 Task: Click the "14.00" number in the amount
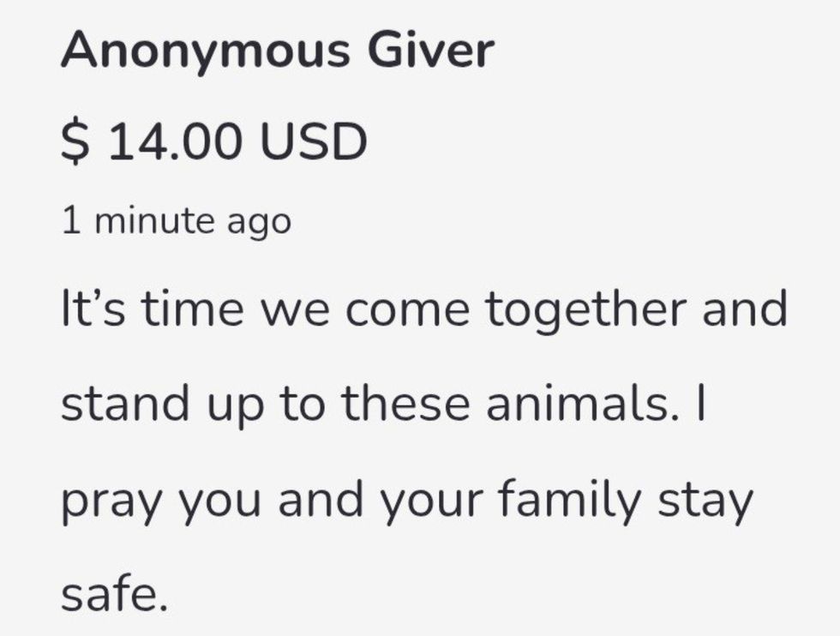[x=177, y=141]
